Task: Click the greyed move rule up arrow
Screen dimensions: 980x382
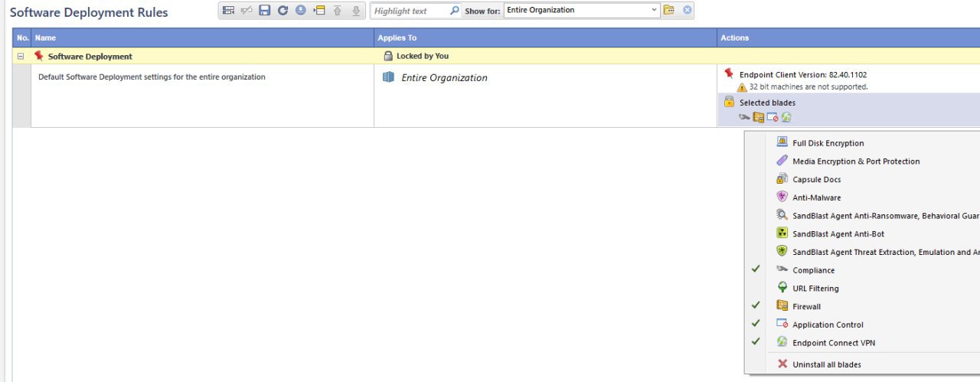Action: tap(337, 11)
